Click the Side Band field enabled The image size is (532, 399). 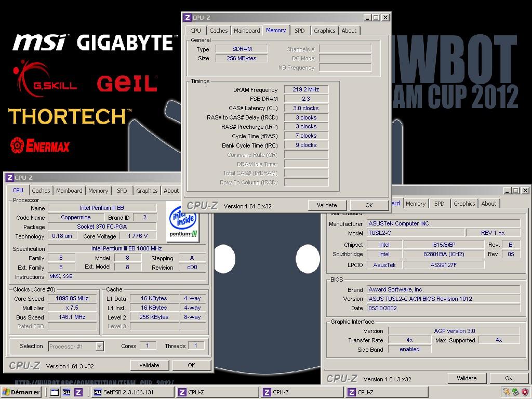click(409, 350)
